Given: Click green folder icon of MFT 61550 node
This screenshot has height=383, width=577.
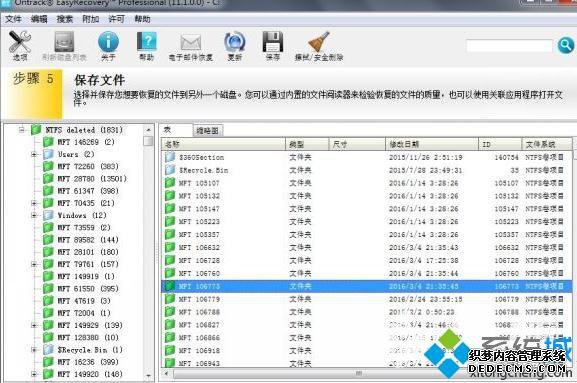Looking at the screenshot, I should pyautogui.click(x=48, y=288).
